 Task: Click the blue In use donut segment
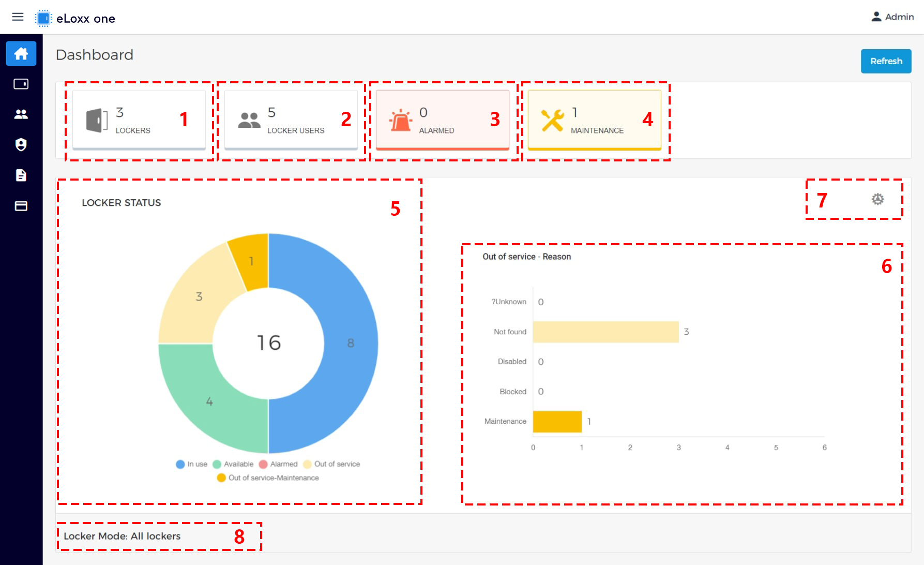tap(350, 343)
